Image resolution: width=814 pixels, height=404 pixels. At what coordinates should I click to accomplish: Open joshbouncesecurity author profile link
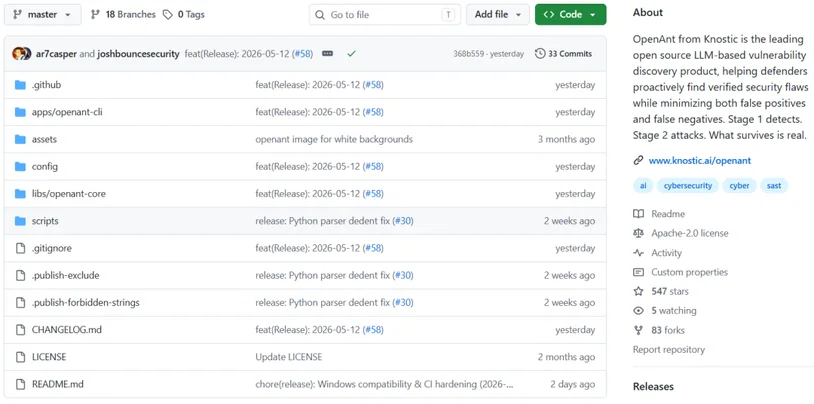[138, 53]
